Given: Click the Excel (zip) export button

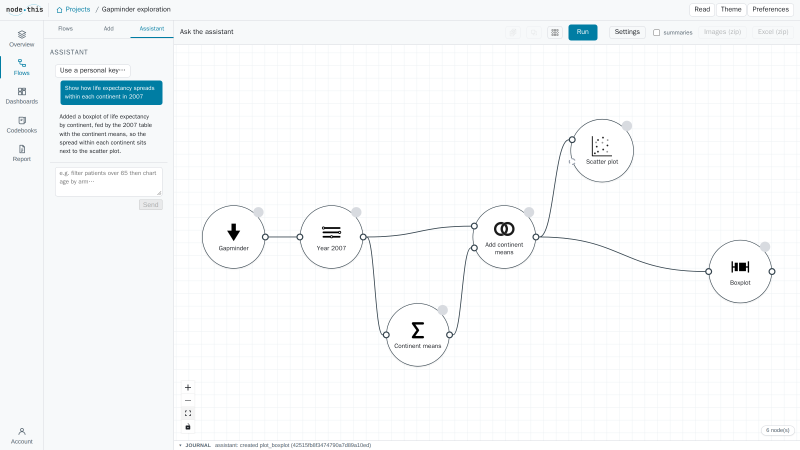Looking at the screenshot, I should [x=773, y=32].
